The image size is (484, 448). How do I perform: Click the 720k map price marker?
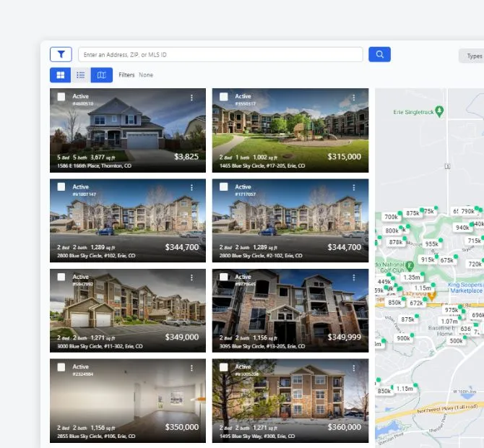click(x=475, y=264)
